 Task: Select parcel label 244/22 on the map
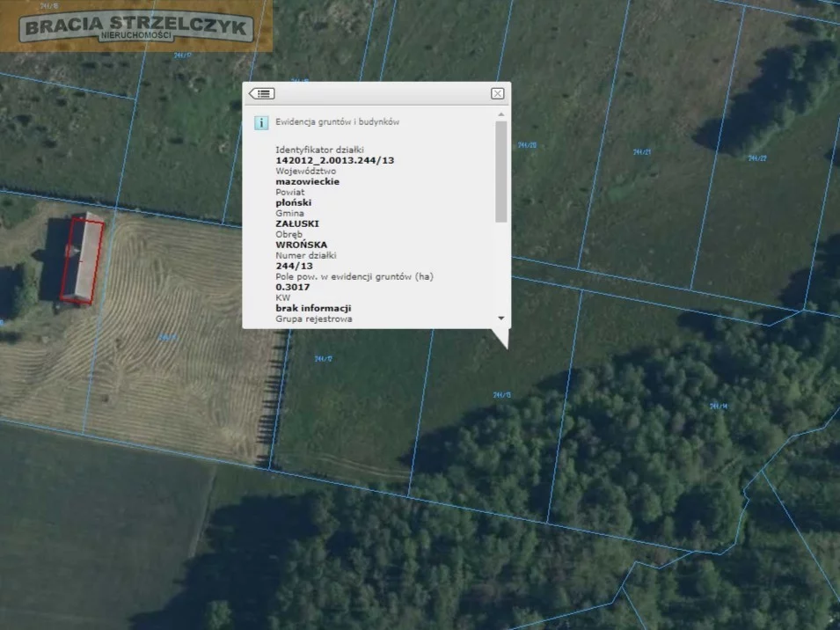click(x=757, y=158)
